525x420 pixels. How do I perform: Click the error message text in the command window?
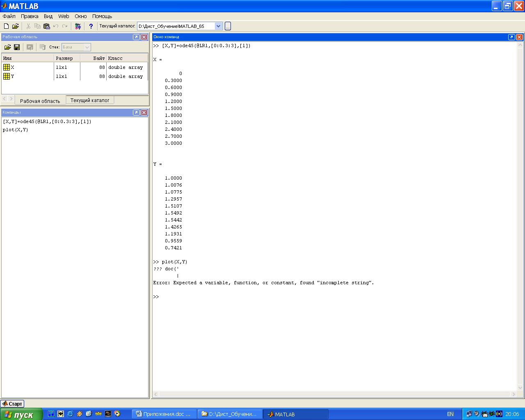pos(263,283)
